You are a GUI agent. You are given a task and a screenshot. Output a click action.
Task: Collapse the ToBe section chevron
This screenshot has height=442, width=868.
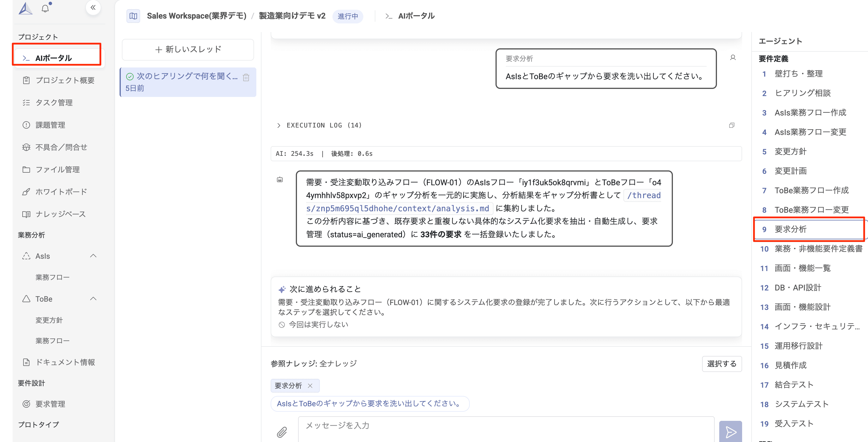pyautogui.click(x=93, y=298)
